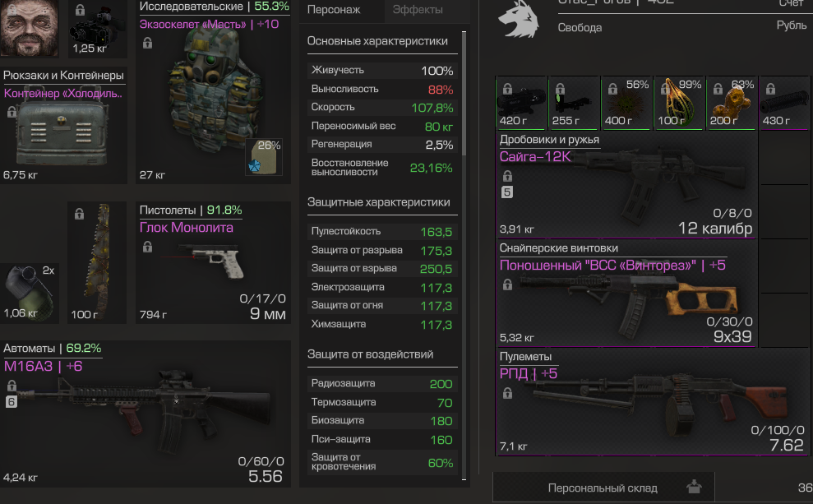Click the wolf faction emblem
Viewport: 813px width, 504px height.
519,19
